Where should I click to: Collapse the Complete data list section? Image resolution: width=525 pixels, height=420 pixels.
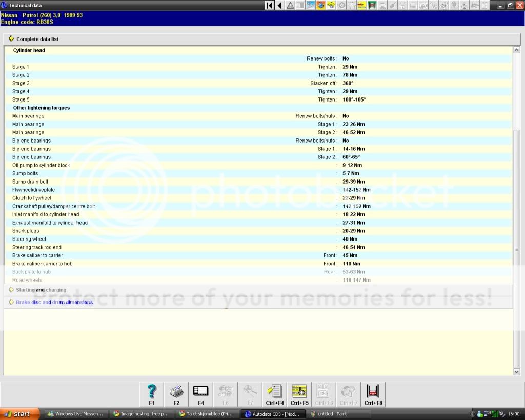click(x=11, y=39)
